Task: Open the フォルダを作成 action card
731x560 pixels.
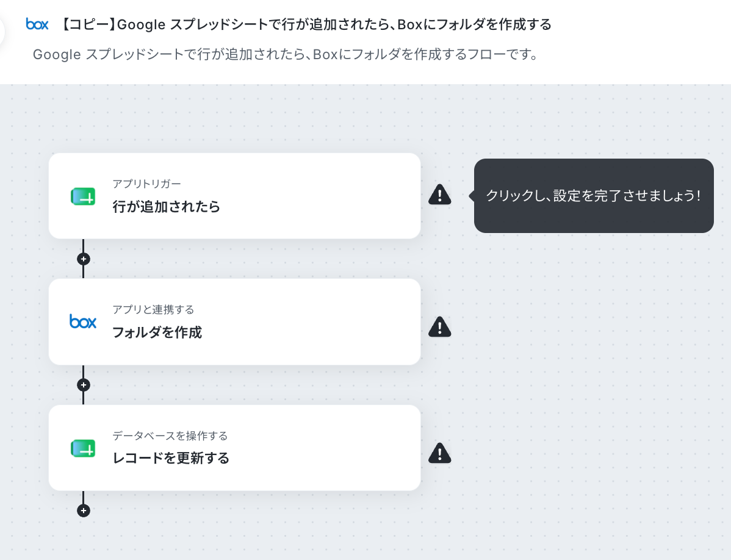Action: pos(234,321)
